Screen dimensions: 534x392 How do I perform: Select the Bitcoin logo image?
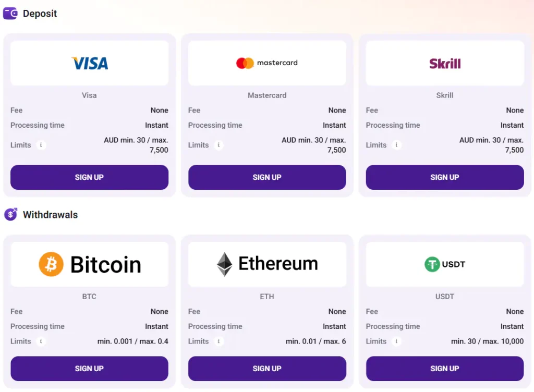89,264
